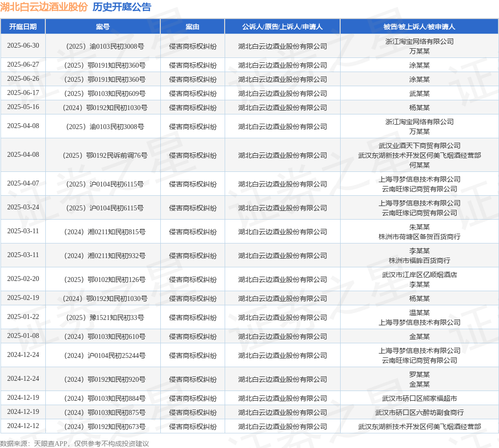The image size is (499, 448).
Task: Select case number (2024)鄂0103知民初610号
Action: point(105,336)
